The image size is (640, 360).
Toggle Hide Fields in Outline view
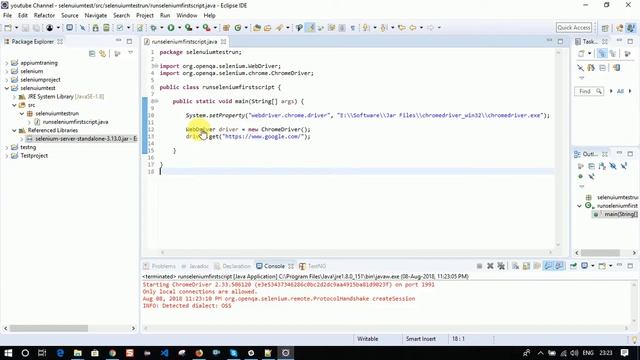(x=613, y=166)
